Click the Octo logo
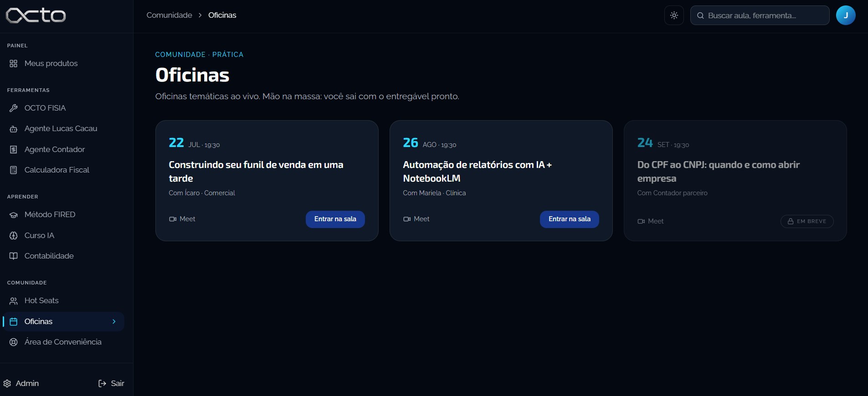This screenshot has height=396, width=868. click(x=36, y=15)
